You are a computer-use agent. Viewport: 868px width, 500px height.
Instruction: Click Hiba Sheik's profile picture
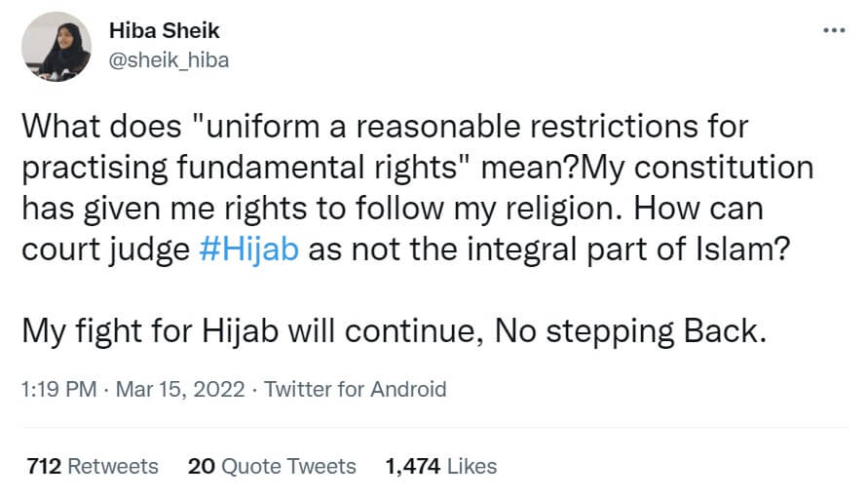pyautogui.click(x=55, y=47)
